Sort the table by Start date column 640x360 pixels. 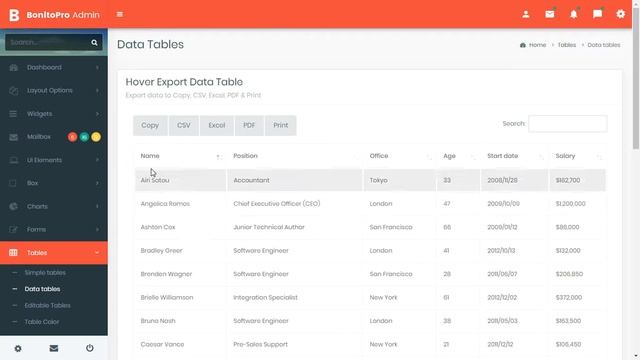pyautogui.click(x=514, y=156)
